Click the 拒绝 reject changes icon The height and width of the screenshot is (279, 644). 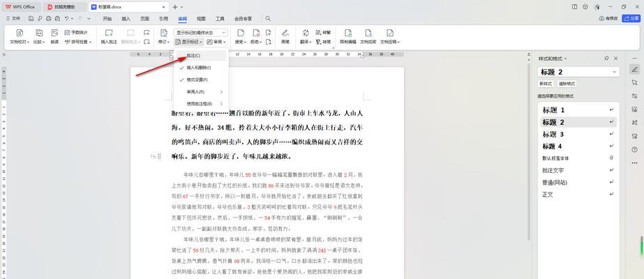pyautogui.click(x=256, y=33)
